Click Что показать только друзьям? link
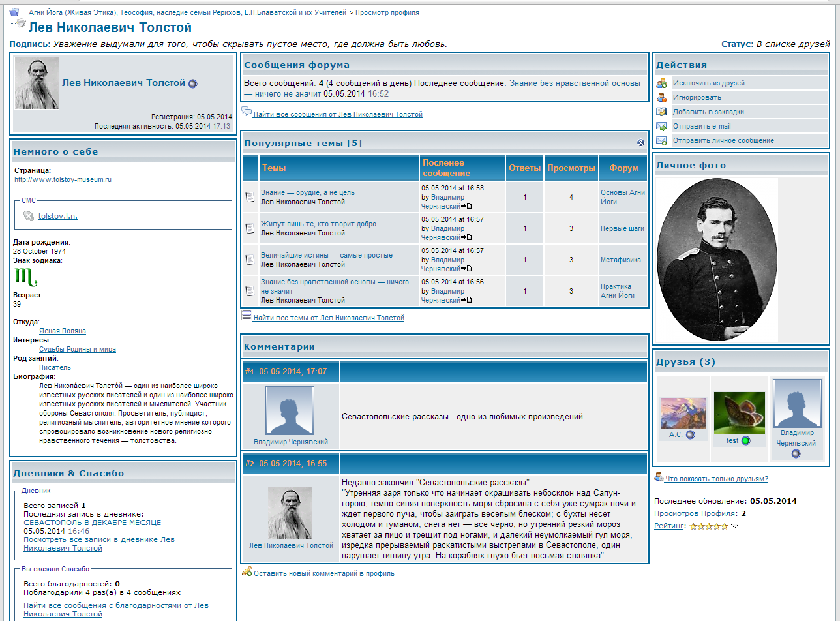The height and width of the screenshot is (621, 840). pyautogui.click(x=716, y=479)
